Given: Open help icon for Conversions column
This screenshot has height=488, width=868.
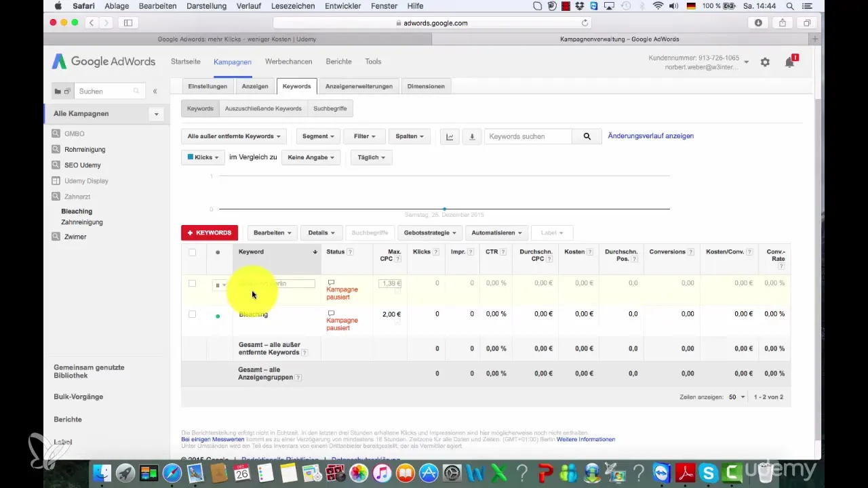Looking at the screenshot, I should click(691, 252).
